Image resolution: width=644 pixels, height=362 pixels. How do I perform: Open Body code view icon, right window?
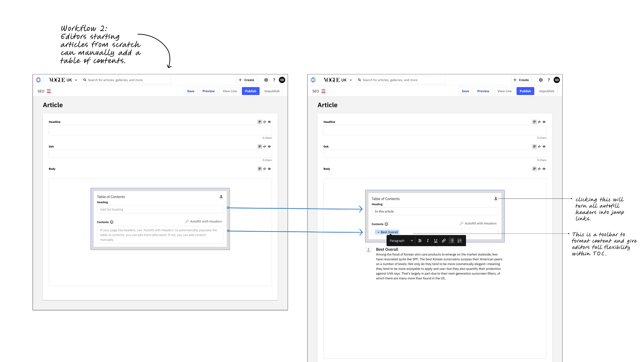tap(539, 169)
